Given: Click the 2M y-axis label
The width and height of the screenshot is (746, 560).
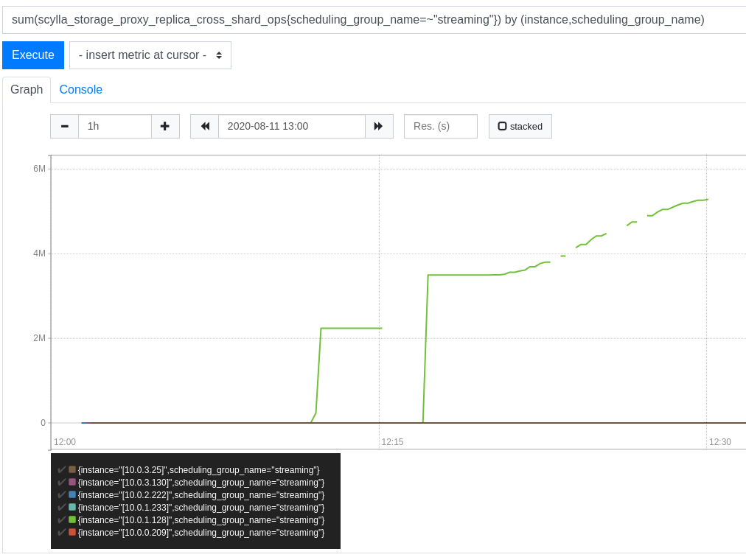Looking at the screenshot, I should 40,338.
